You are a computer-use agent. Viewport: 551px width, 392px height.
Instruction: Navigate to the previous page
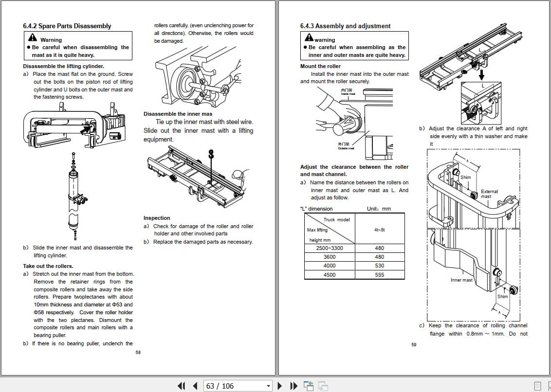click(x=194, y=385)
